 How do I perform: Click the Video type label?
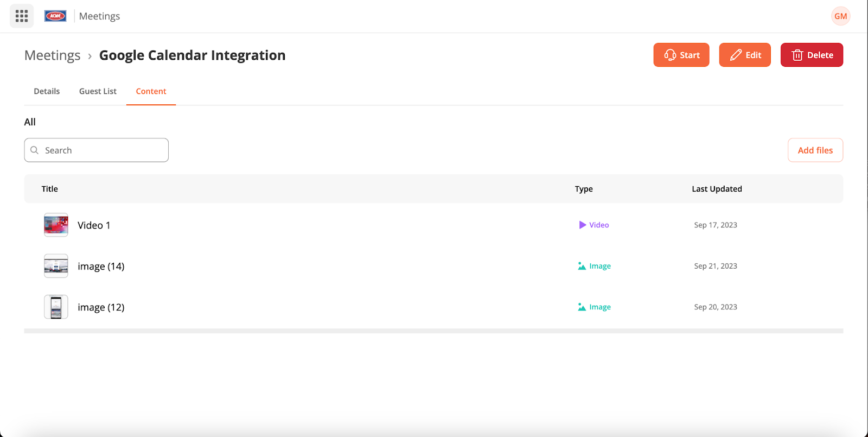point(599,225)
